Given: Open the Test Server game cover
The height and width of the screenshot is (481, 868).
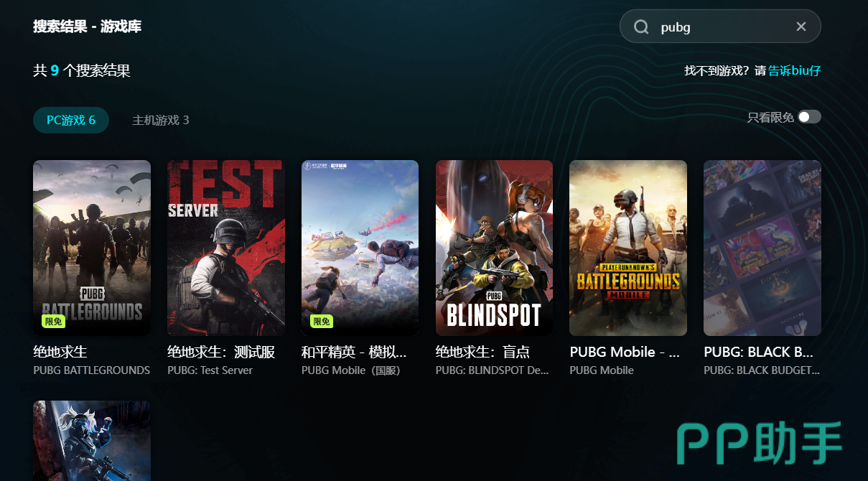Looking at the screenshot, I should (226, 248).
